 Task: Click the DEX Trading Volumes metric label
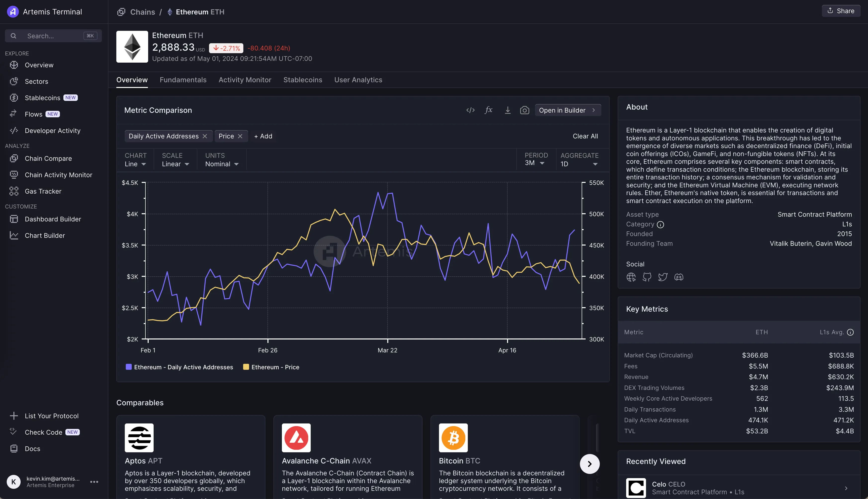click(x=654, y=388)
